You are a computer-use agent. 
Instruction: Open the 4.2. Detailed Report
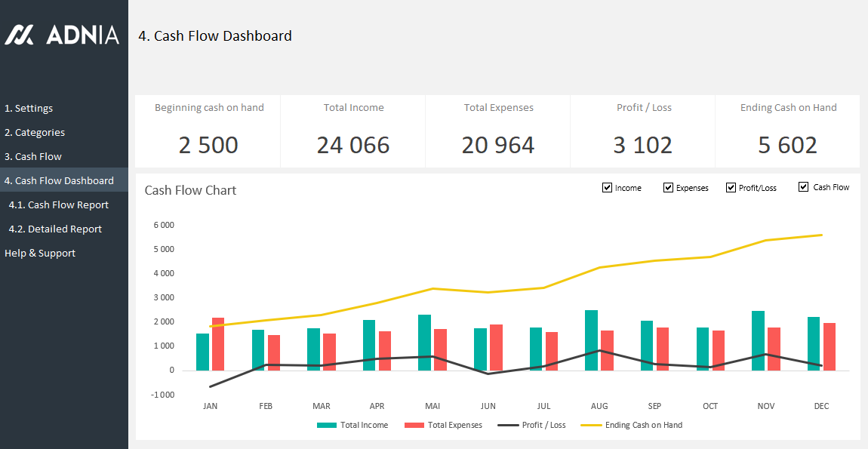coord(55,229)
